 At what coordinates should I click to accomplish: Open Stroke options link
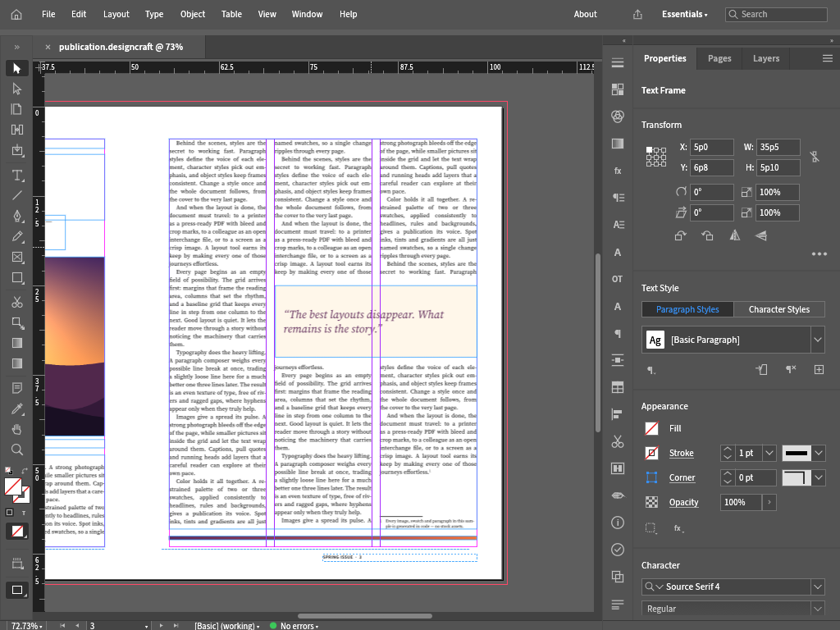682,453
